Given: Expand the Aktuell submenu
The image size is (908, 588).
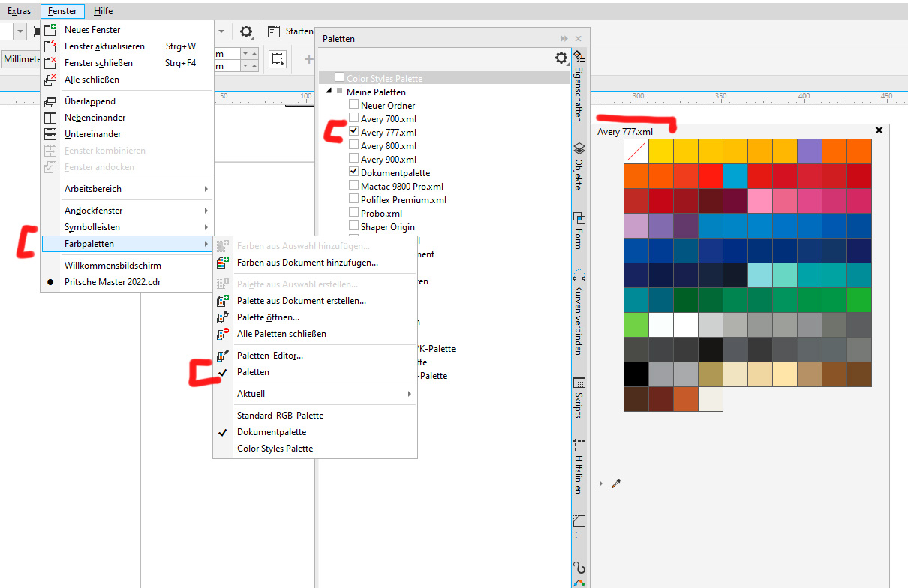Looking at the screenshot, I should [324, 394].
